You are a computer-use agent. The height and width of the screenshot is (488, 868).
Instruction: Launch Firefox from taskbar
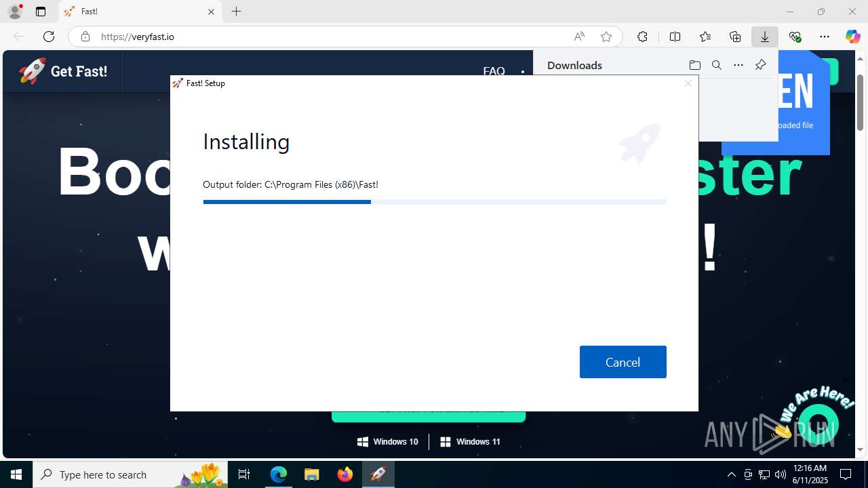(345, 474)
